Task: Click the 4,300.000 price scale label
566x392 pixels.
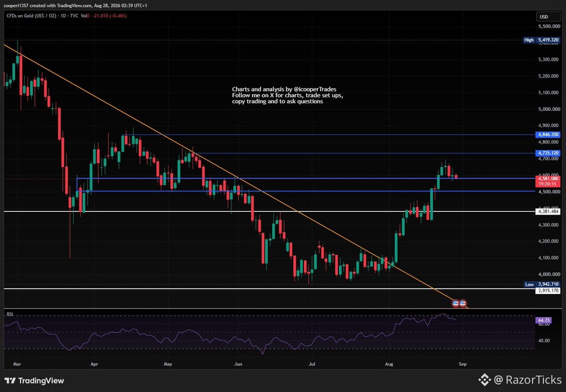Action: [549, 225]
